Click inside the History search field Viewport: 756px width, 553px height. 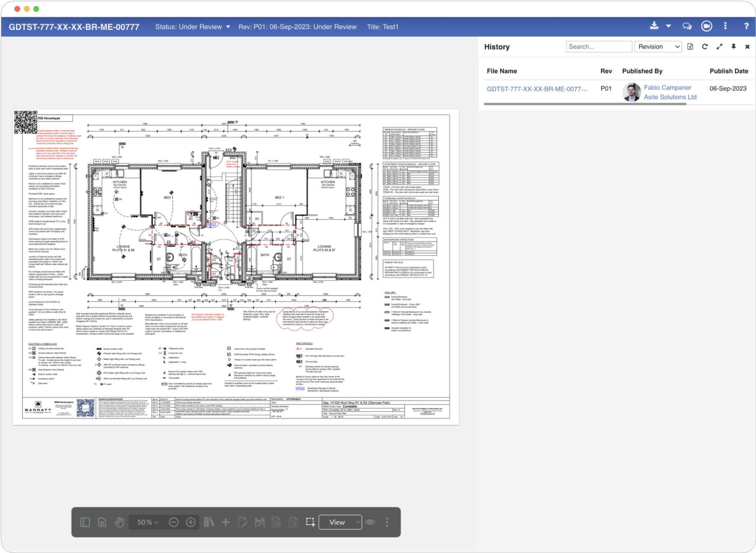pos(599,47)
